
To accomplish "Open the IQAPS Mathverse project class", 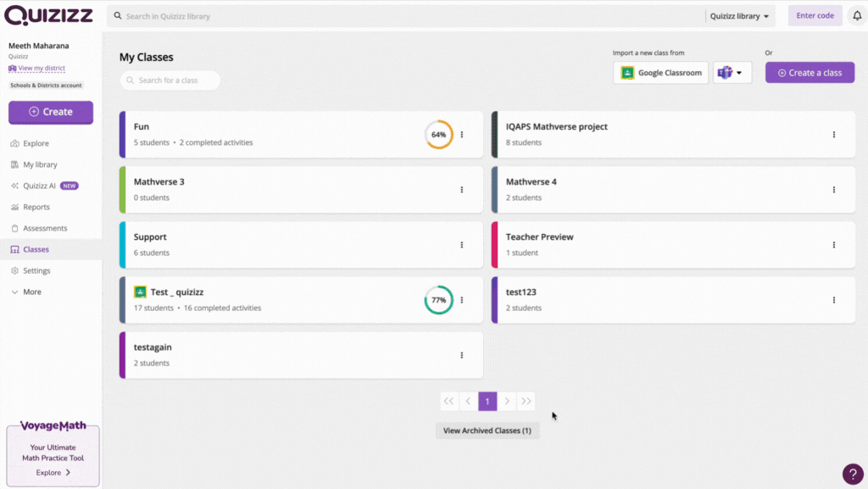I will click(673, 135).
